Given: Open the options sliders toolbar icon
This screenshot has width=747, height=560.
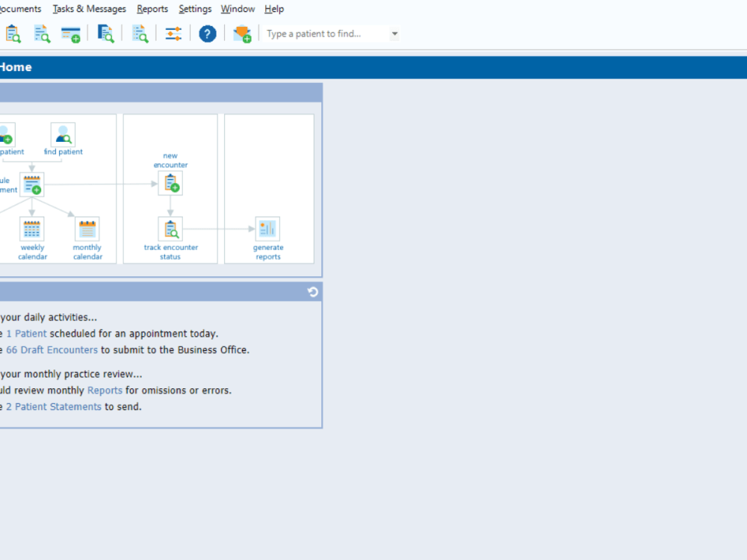Looking at the screenshot, I should coord(173,34).
